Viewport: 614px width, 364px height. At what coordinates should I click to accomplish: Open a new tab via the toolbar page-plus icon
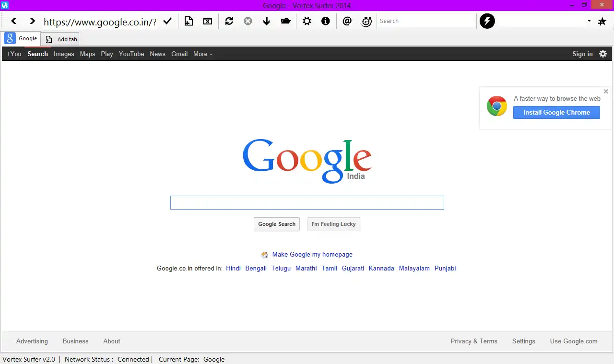(x=189, y=21)
